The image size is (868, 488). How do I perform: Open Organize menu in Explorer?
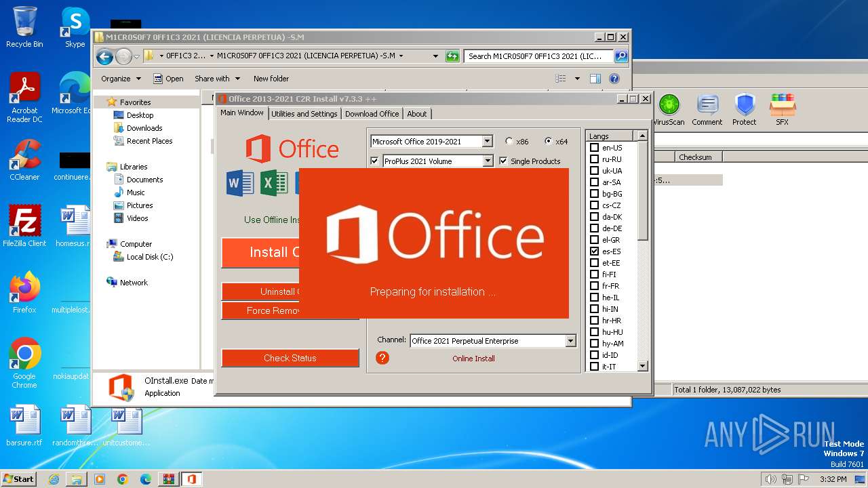[121, 79]
